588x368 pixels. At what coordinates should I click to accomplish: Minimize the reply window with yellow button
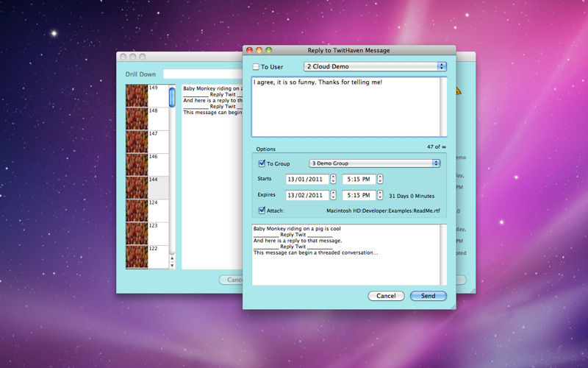259,50
